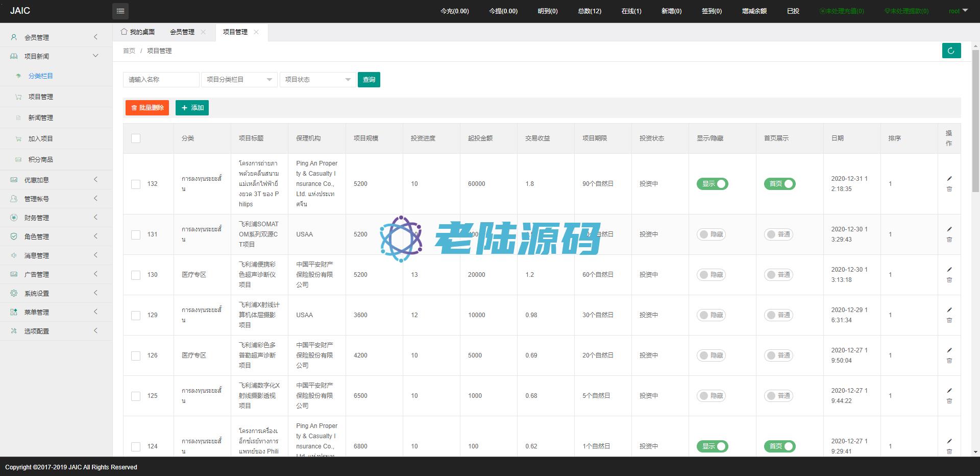
Task: Toggle the 显示 switch for row 132
Action: point(712,184)
